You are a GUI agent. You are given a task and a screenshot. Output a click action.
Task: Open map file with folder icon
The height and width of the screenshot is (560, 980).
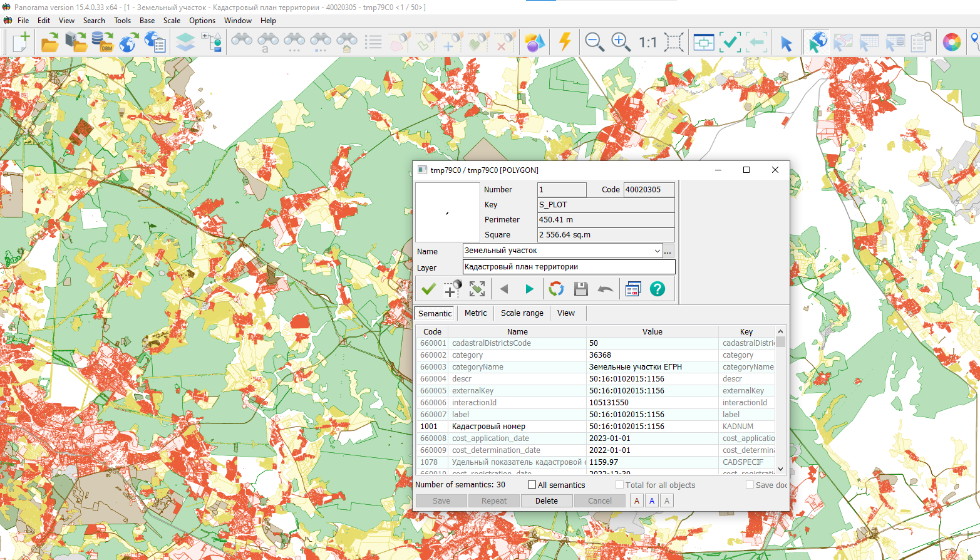click(49, 43)
